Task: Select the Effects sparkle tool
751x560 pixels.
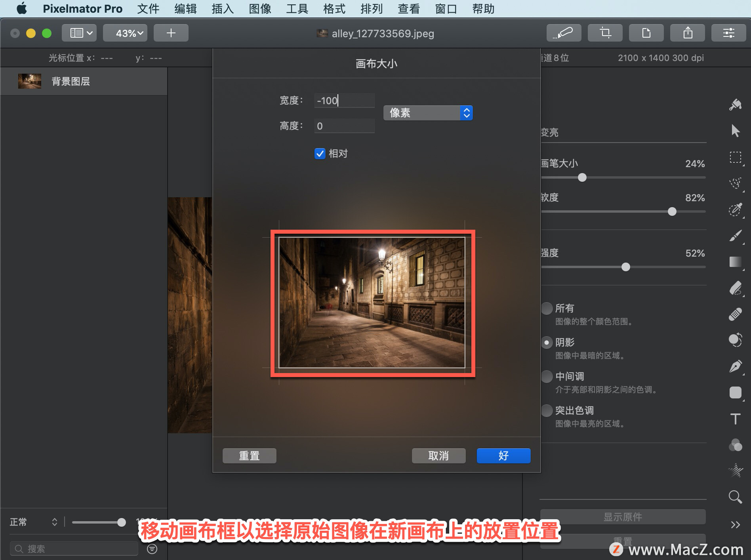Action: pyautogui.click(x=736, y=470)
